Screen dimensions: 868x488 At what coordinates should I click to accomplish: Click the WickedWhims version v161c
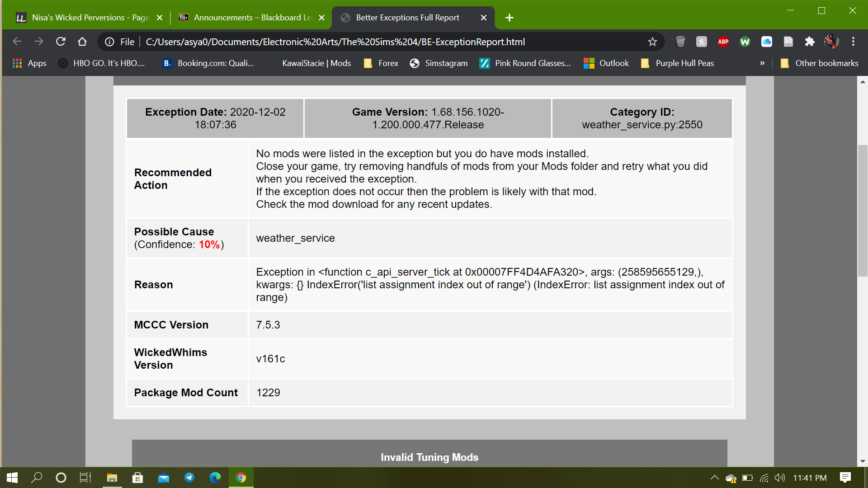pyautogui.click(x=270, y=359)
